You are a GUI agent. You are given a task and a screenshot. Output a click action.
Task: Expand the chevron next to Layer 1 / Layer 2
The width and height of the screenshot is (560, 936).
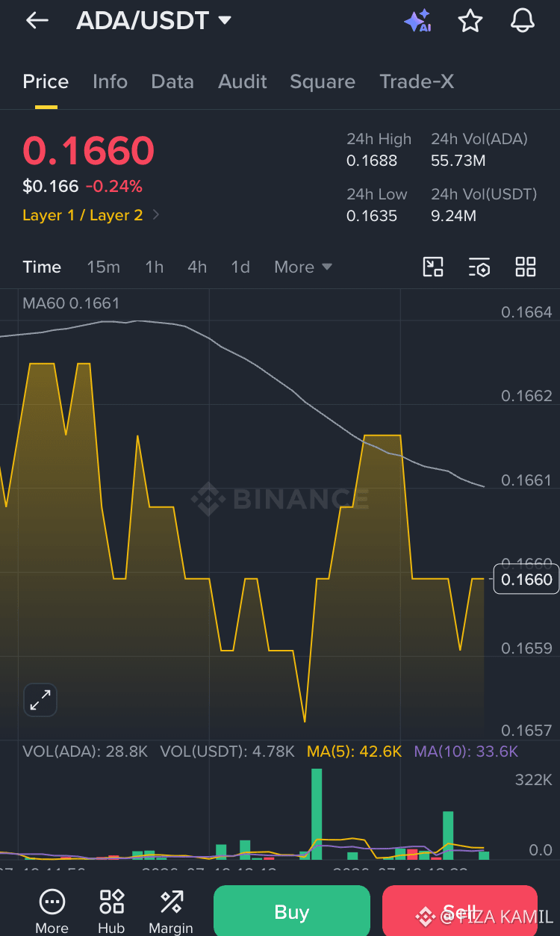(155, 215)
